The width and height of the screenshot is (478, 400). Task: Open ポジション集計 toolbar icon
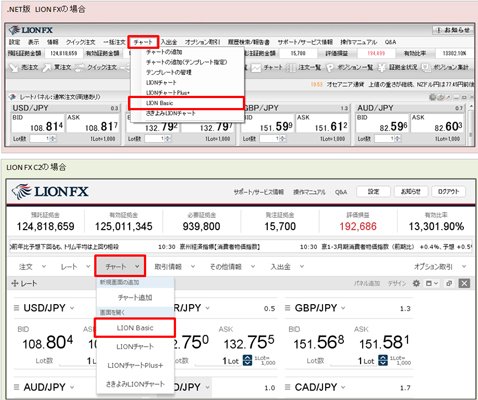445,68
